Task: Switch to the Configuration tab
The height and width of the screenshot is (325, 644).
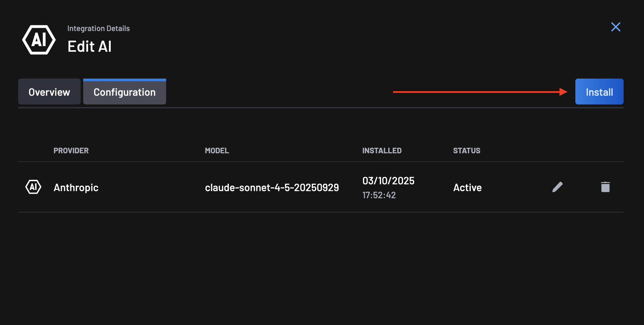Action: 124,92
